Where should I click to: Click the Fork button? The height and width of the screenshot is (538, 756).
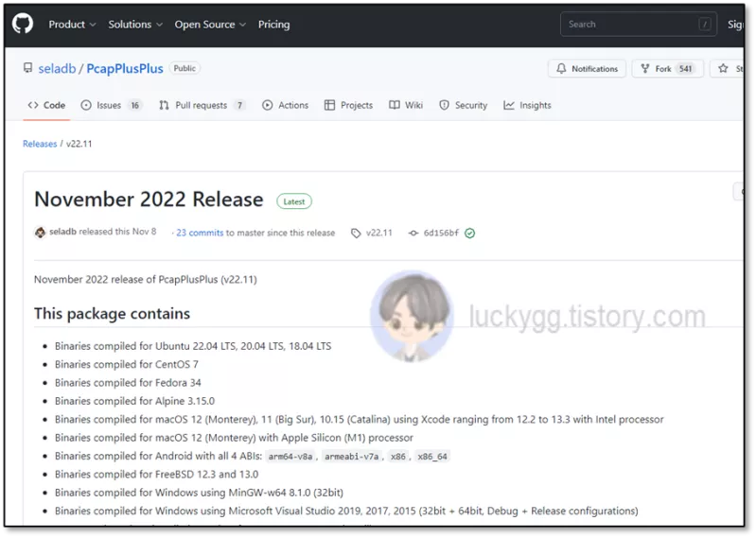667,68
